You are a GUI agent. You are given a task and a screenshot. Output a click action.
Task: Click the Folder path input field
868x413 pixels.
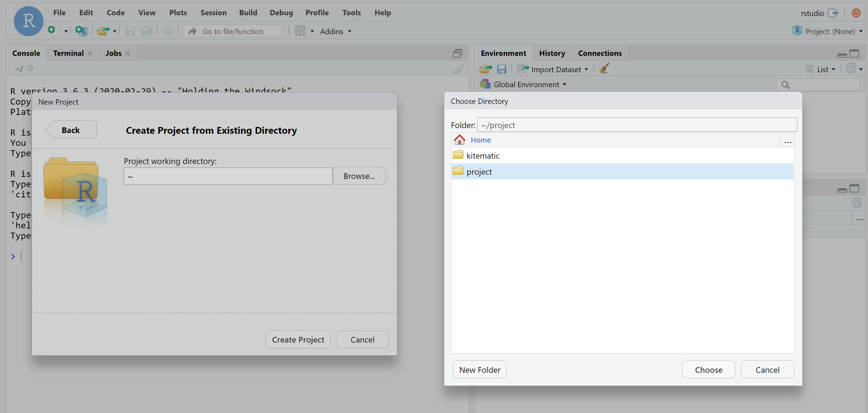[637, 125]
